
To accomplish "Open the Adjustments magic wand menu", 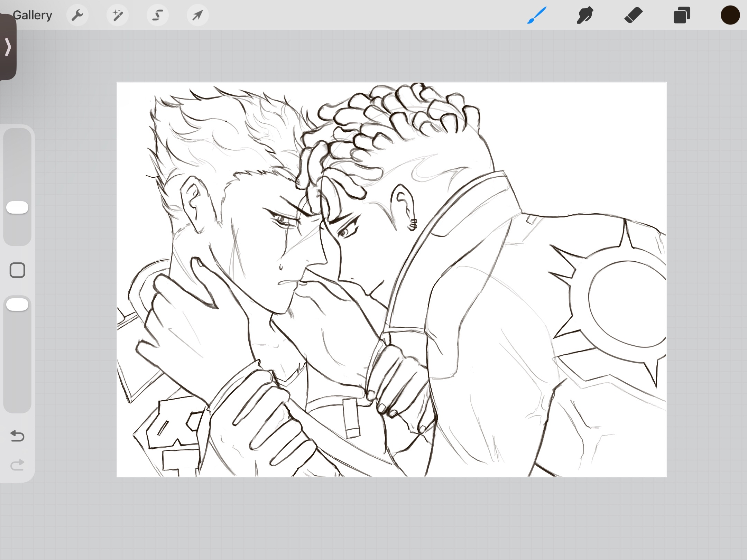I will 117,15.
